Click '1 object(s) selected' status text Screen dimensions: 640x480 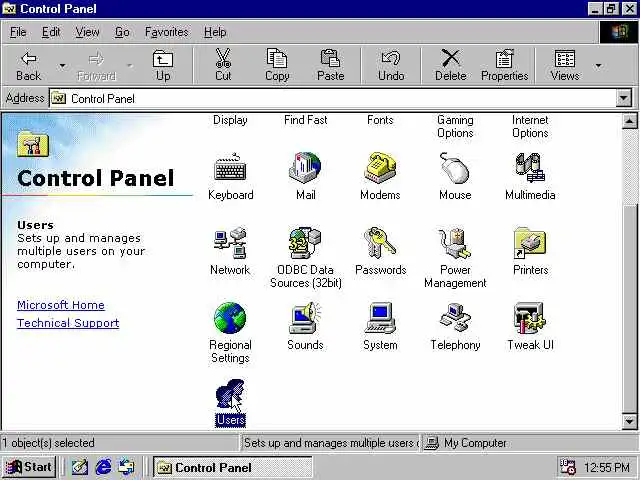click(x=48, y=443)
